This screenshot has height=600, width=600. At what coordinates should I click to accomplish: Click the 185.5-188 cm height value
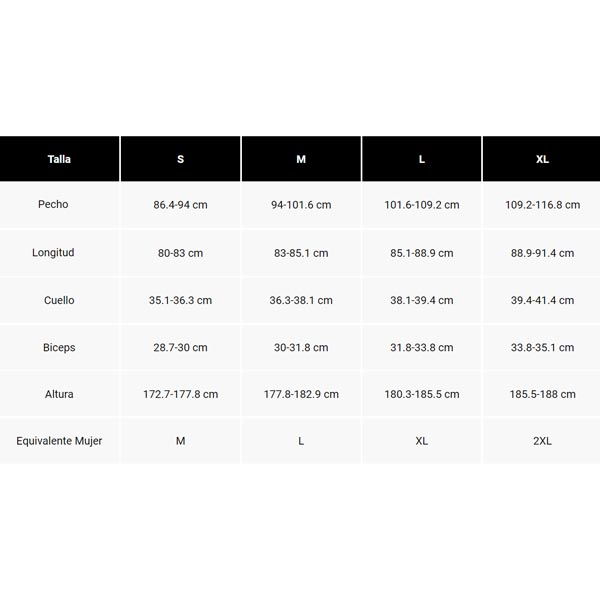542,395
